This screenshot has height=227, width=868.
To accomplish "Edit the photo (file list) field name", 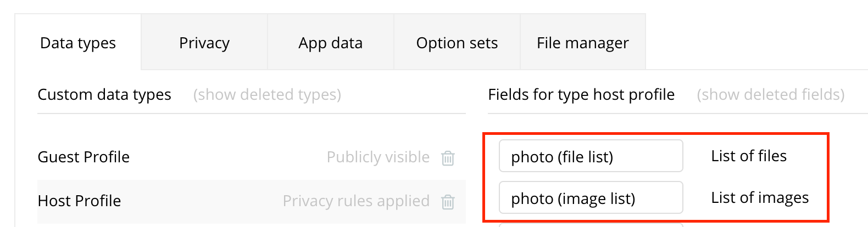I will click(591, 156).
